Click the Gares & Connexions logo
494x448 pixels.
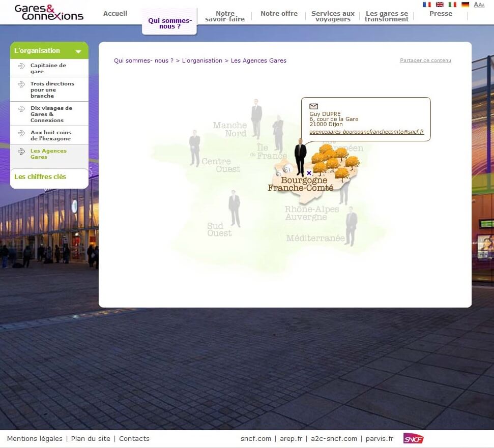(x=49, y=13)
